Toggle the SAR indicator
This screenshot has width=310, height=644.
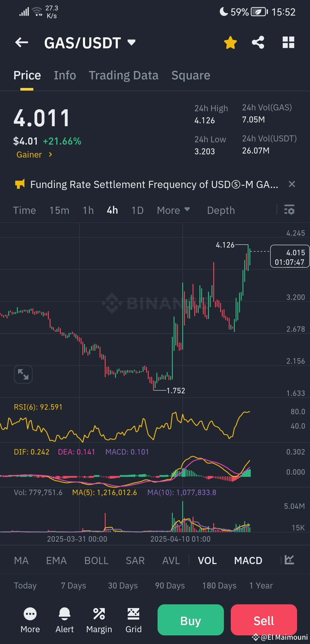tap(135, 561)
